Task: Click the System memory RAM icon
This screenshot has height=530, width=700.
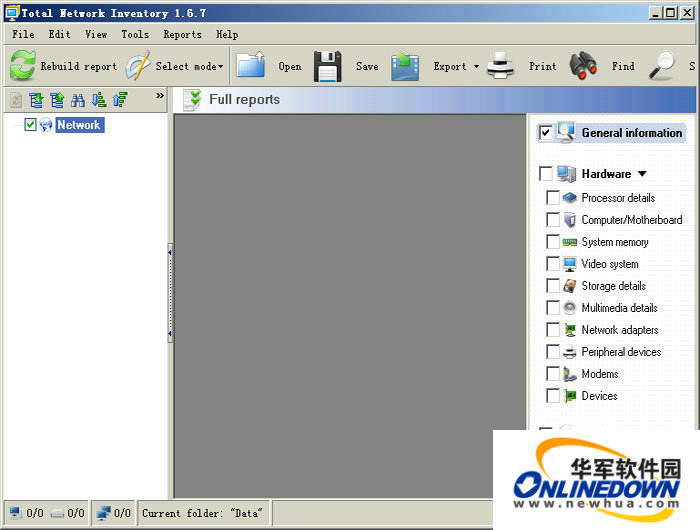Action: [570, 242]
